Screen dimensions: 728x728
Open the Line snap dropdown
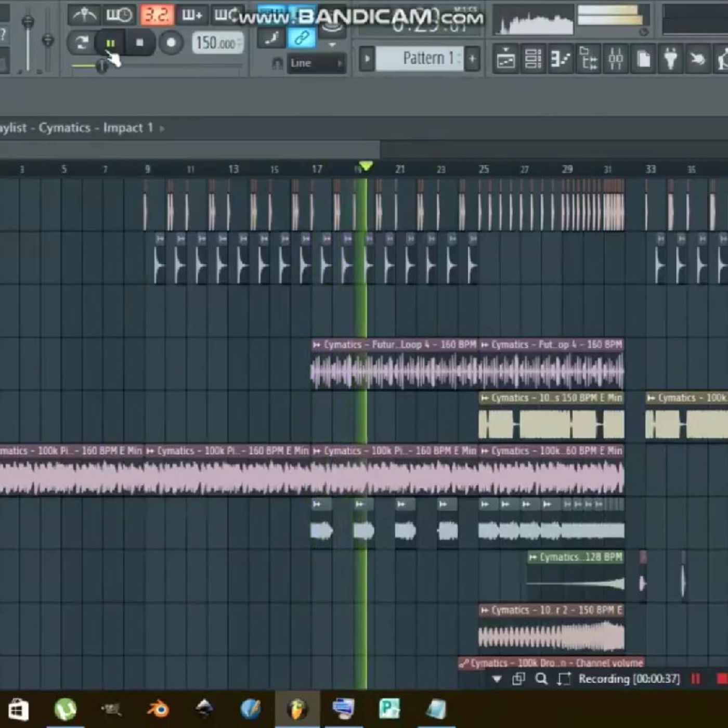pyautogui.click(x=316, y=63)
